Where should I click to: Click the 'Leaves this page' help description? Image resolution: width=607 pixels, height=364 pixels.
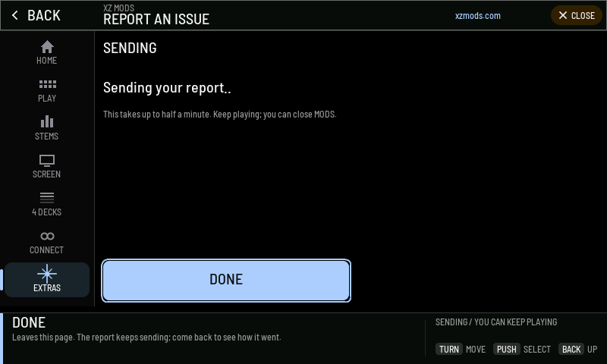click(146, 337)
